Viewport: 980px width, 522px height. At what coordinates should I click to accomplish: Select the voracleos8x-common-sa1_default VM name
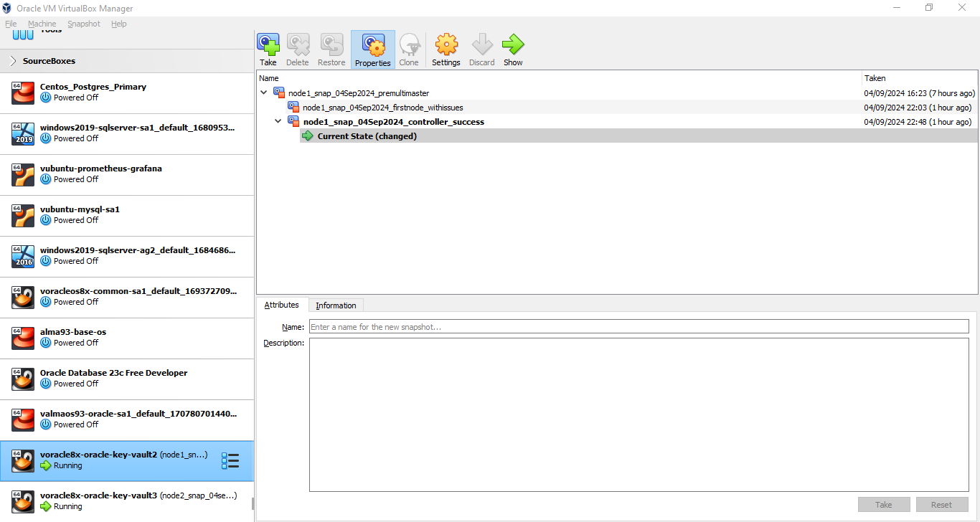(x=138, y=291)
